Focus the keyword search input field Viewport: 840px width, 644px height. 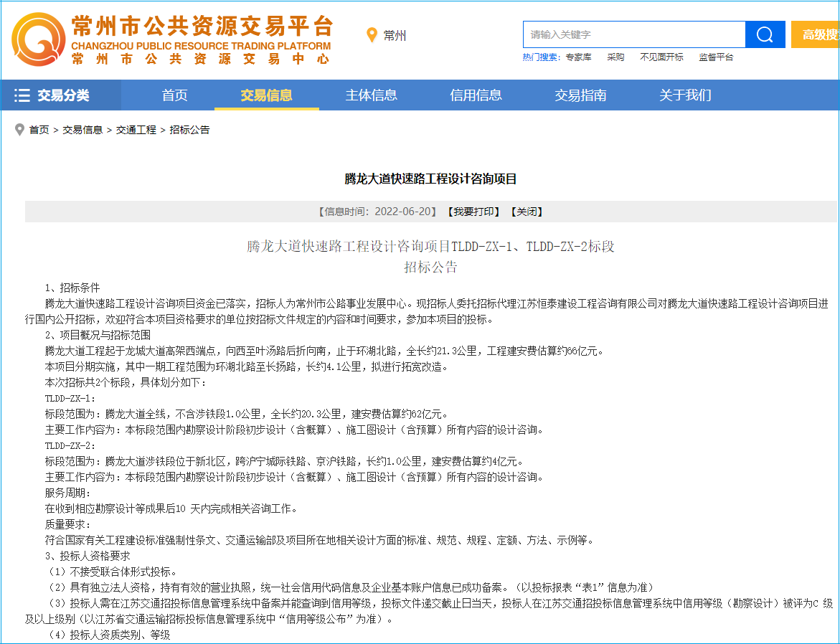click(634, 34)
